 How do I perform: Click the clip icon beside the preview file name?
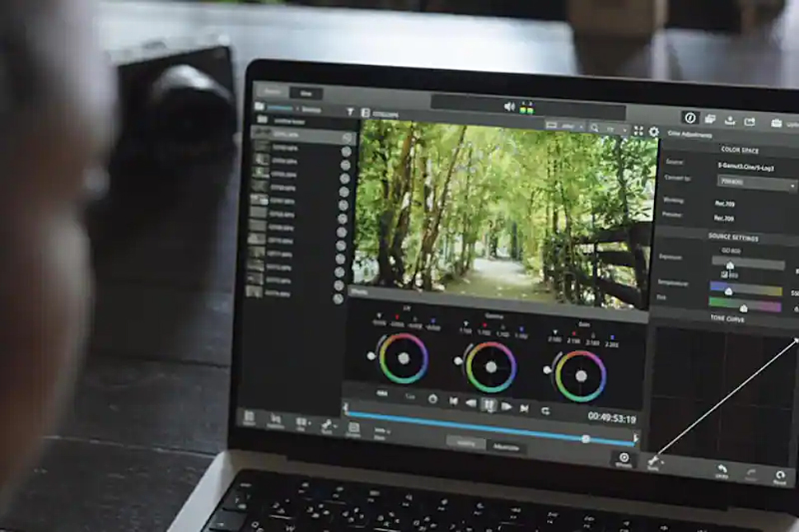[366, 113]
